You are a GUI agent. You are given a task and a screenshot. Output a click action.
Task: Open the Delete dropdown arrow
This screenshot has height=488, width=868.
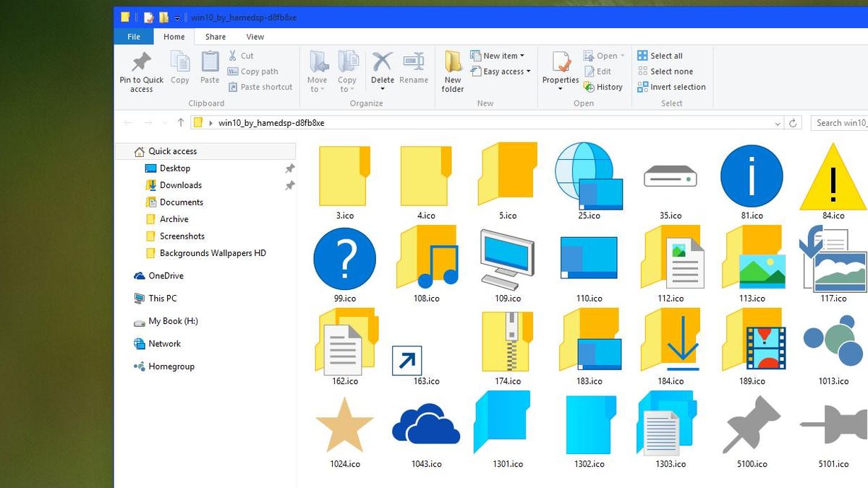click(x=383, y=89)
